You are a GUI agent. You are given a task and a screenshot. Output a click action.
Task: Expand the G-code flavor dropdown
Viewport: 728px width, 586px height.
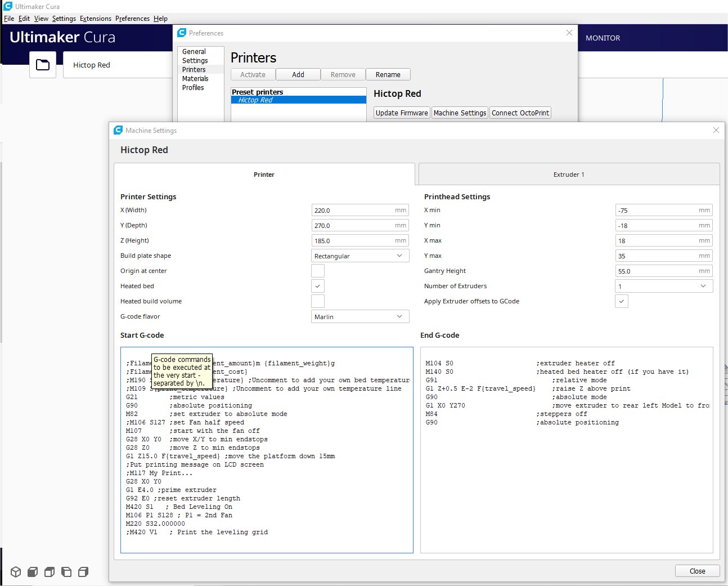click(x=360, y=316)
